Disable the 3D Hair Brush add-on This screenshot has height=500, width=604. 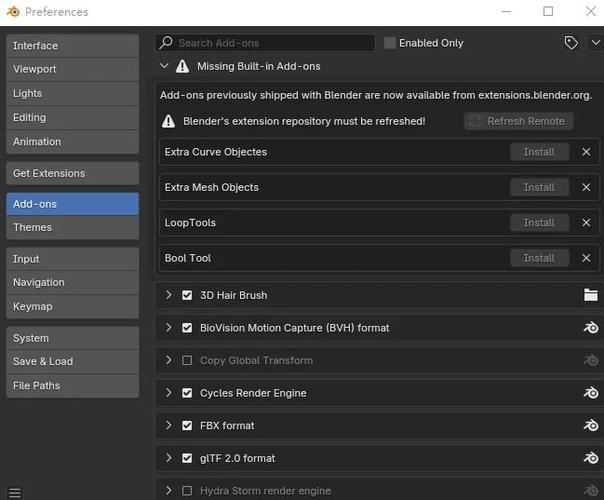pyautogui.click(x=187, y=295)
